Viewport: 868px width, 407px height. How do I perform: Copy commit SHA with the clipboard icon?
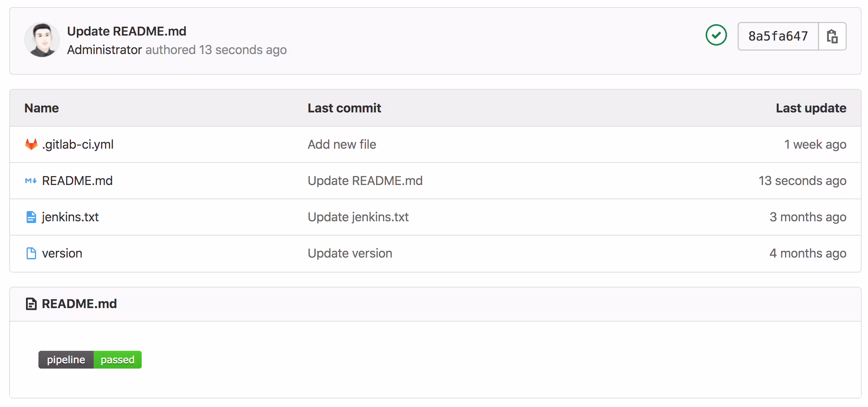tap(832, 36)
